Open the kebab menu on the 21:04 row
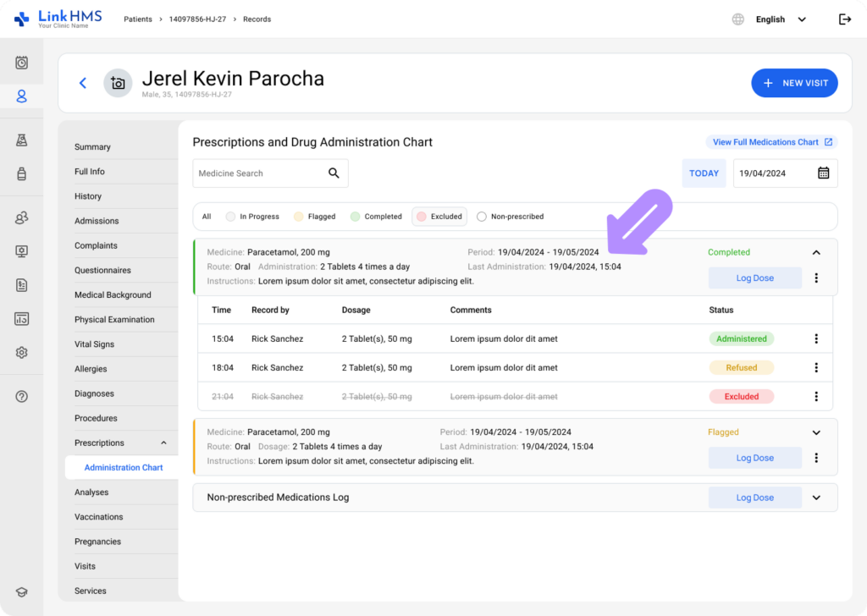This screenshot has height=616, width=867. [816, 396]
